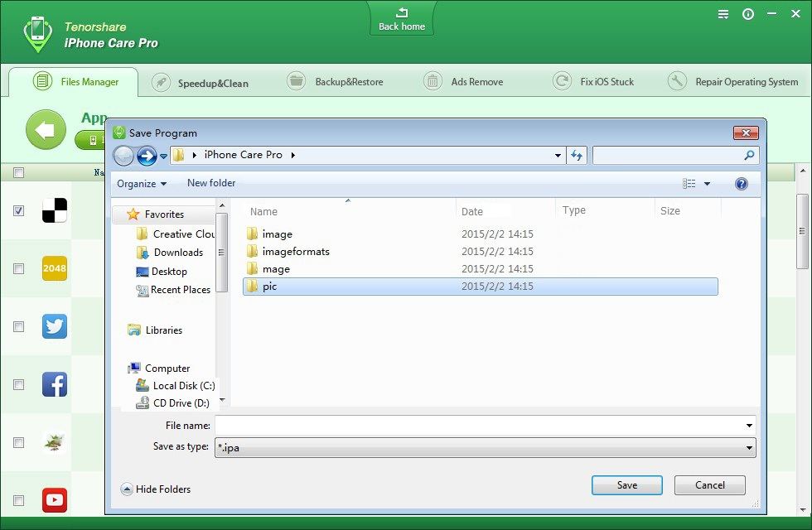812x530 pixels.
Task: Sort files by Type column
Action: tap(573, 210)
